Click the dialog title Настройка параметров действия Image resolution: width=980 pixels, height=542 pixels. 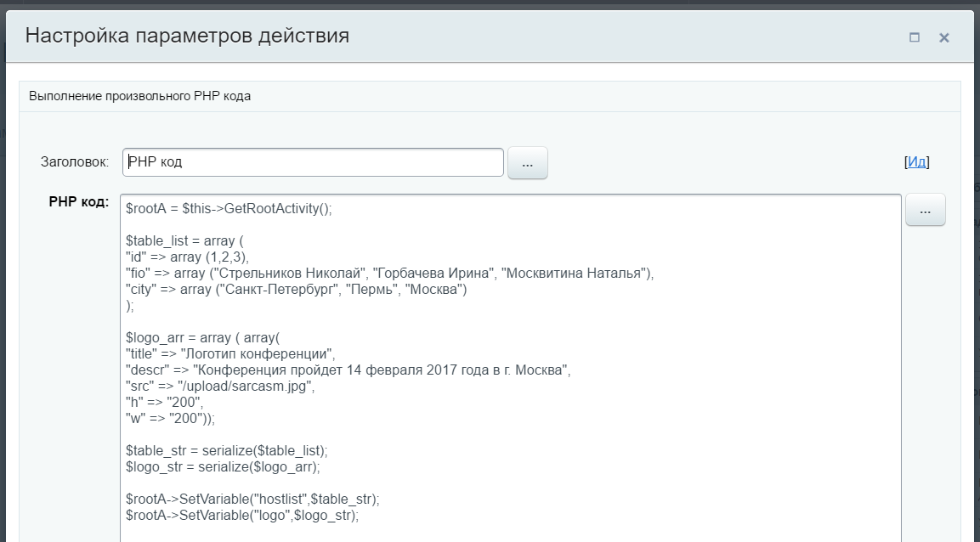(x=187, y=36)
